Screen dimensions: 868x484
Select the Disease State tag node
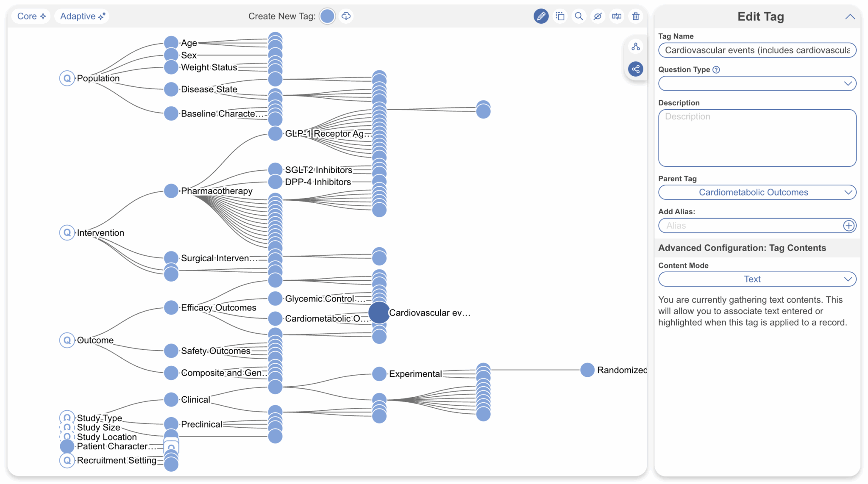click(x=171, y=89)
